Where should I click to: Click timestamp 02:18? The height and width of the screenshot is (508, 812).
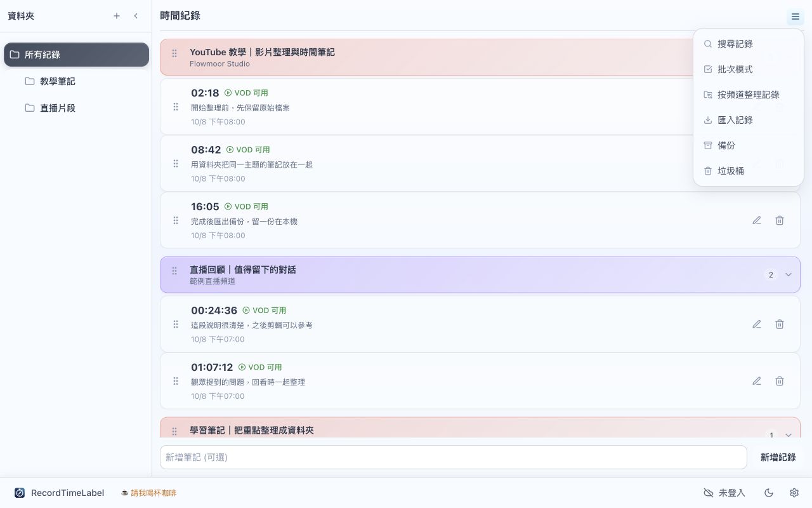click(x=205, y=93)
